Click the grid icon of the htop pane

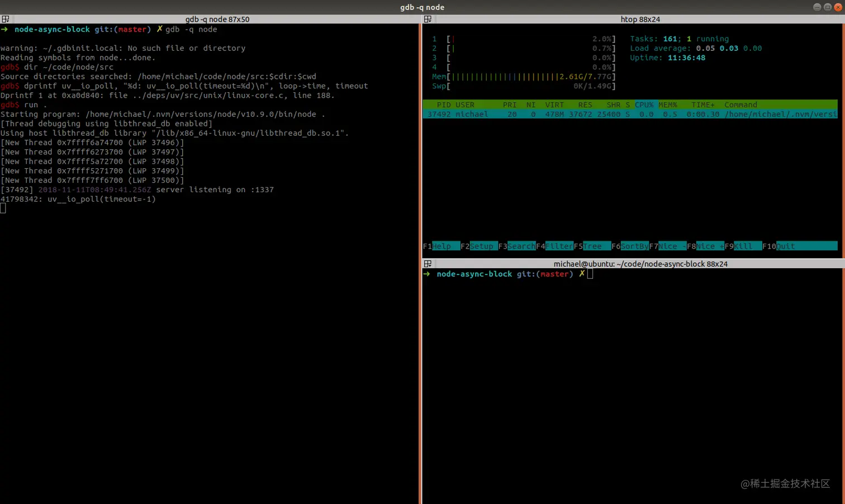428,19
